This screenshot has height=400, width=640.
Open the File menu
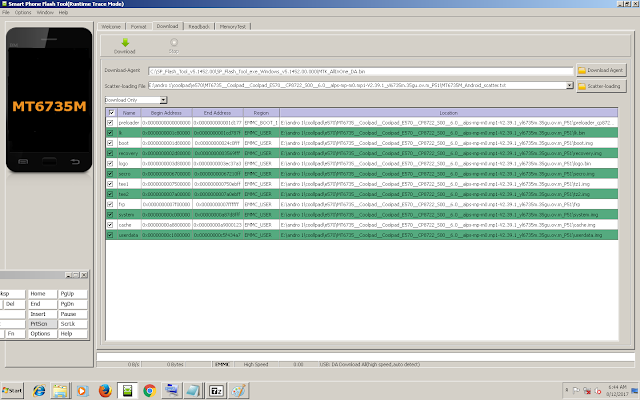tap(6, 13)
